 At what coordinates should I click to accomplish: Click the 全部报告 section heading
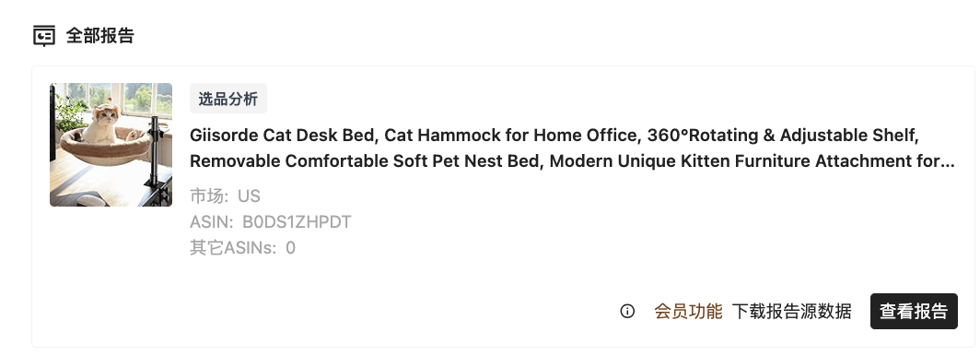pos(100,36)
